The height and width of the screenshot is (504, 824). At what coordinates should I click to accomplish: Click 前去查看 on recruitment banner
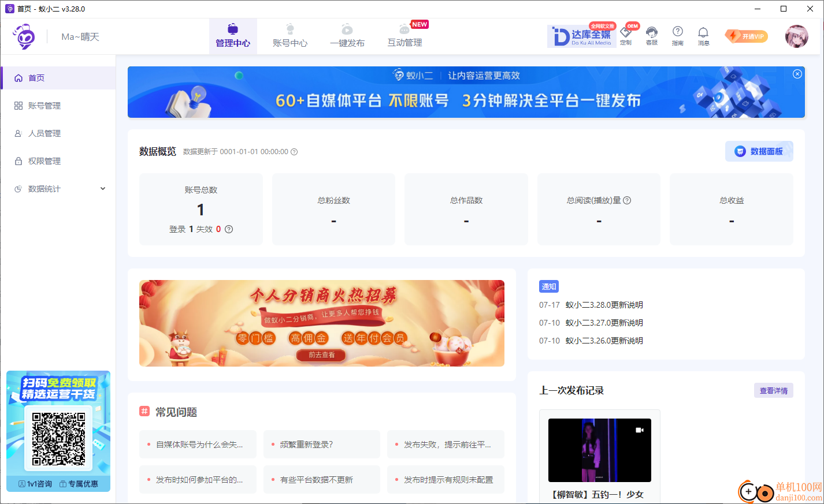pos(322,355)
